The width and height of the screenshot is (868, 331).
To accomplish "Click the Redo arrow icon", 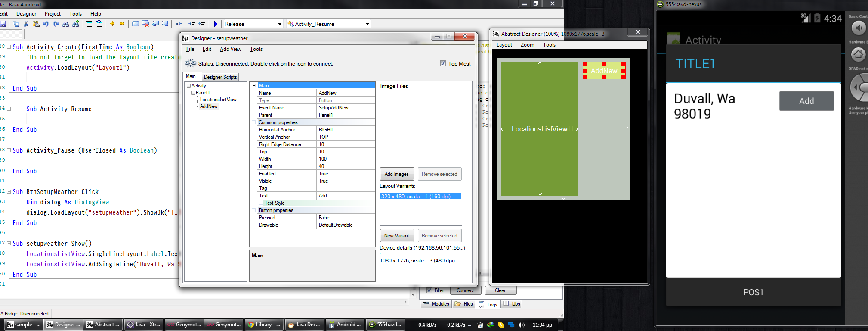I will coord(56,24).
